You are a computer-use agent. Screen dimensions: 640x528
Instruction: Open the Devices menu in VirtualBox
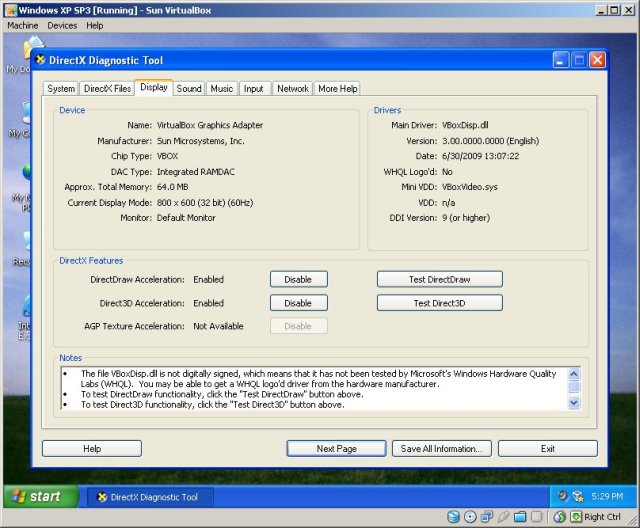click(x=62, y=25)
